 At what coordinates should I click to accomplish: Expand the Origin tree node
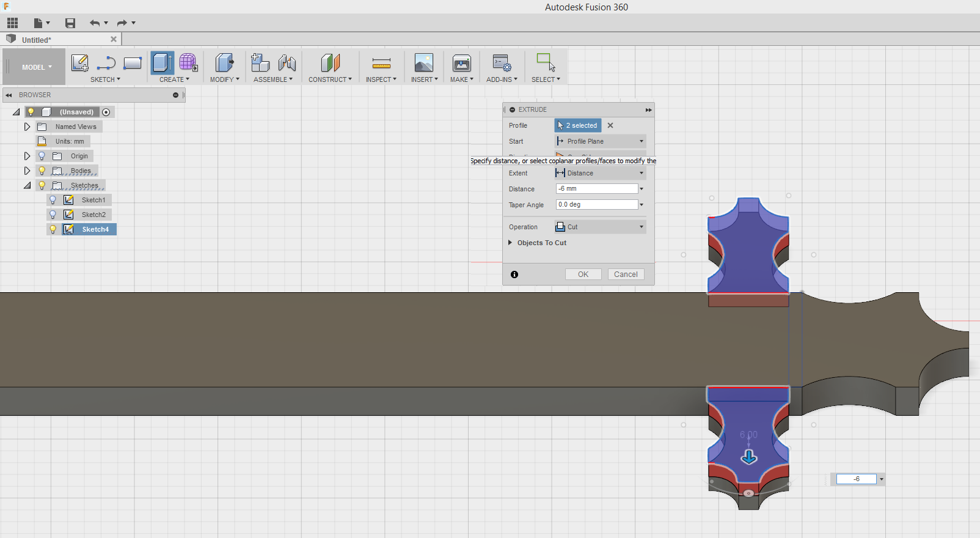pos(27,156)
